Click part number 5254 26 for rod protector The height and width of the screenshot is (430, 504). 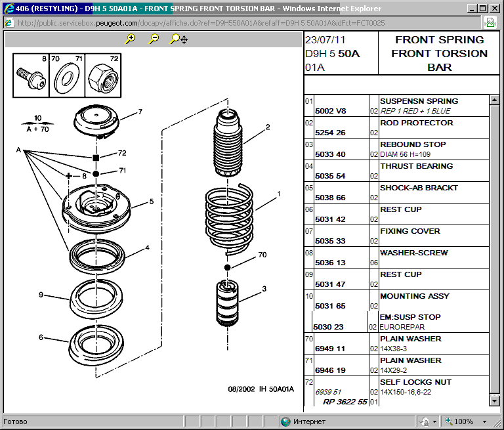point(330,133)
